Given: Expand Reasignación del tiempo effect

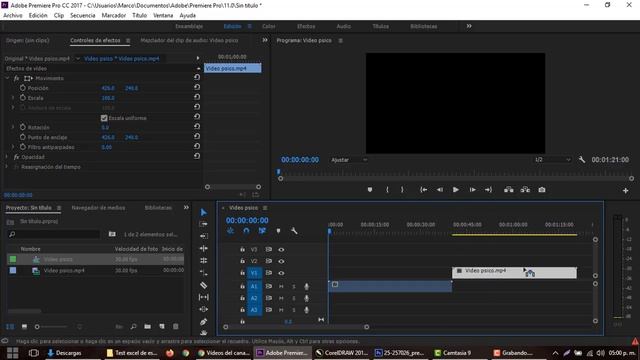Looking at the screenshot, I should 7,167.
